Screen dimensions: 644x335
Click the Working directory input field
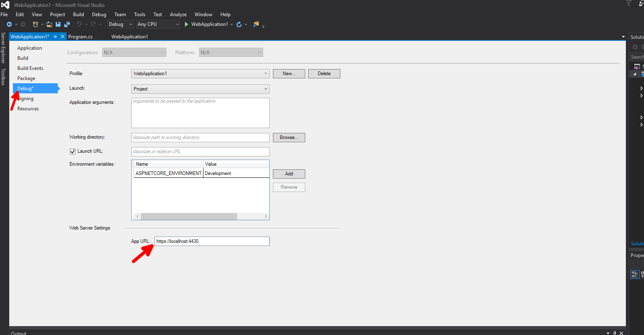[x=200, y=137]
